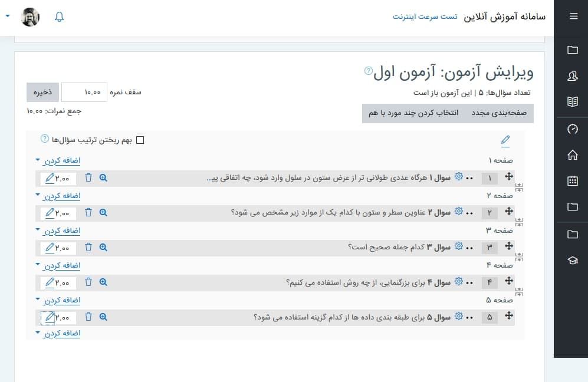
Task: Click help icon beside quiz title
Action: (368, 71)
